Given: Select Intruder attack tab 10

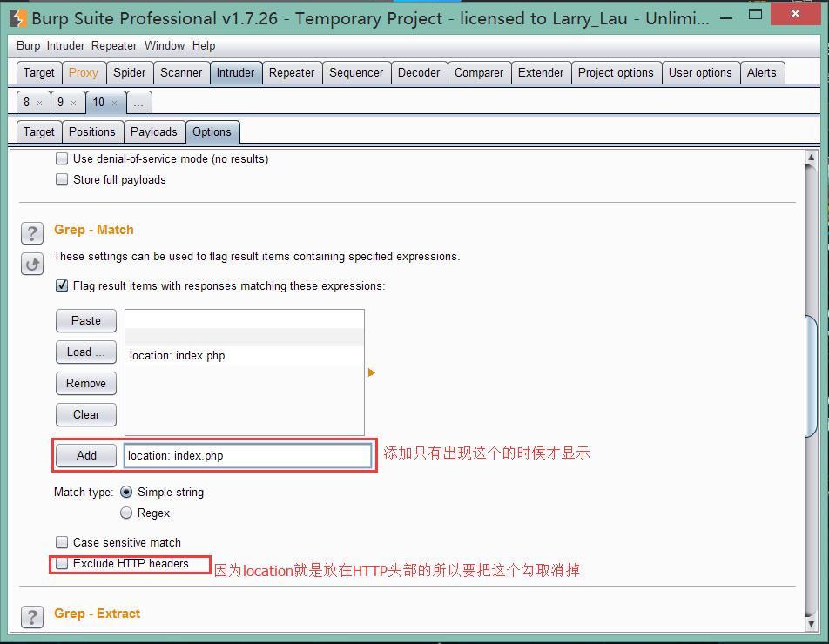Looking at the screenshot, I should click(x=99, y=103).
